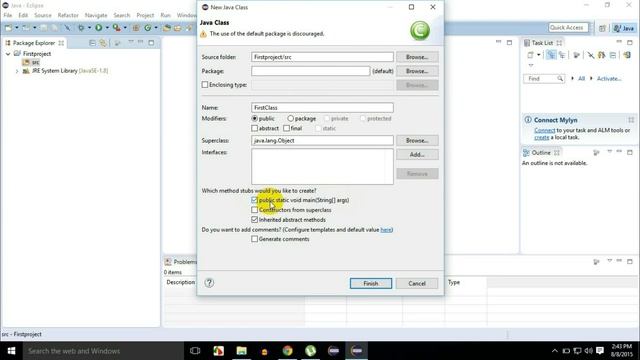Image resolution: width=640 pixels, height=360 pixels.
Task: Click the Open Type toolbar icon
Action: (x=167, y=28)
